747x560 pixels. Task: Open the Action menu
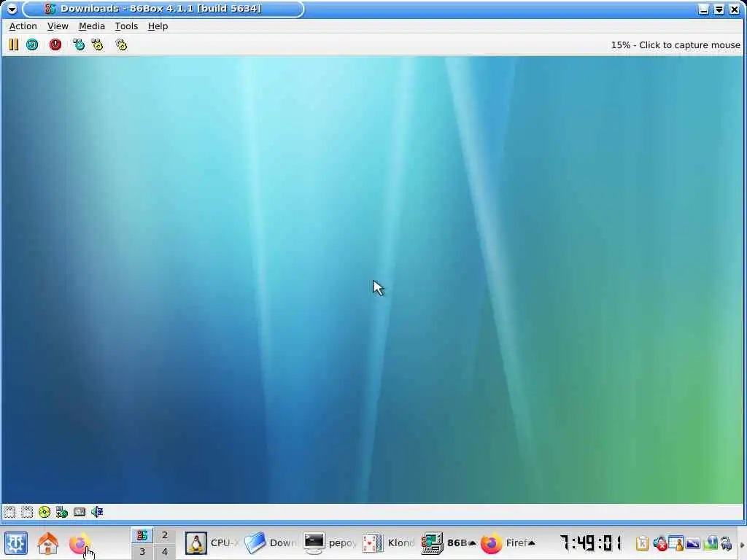(x=23, y=26)
